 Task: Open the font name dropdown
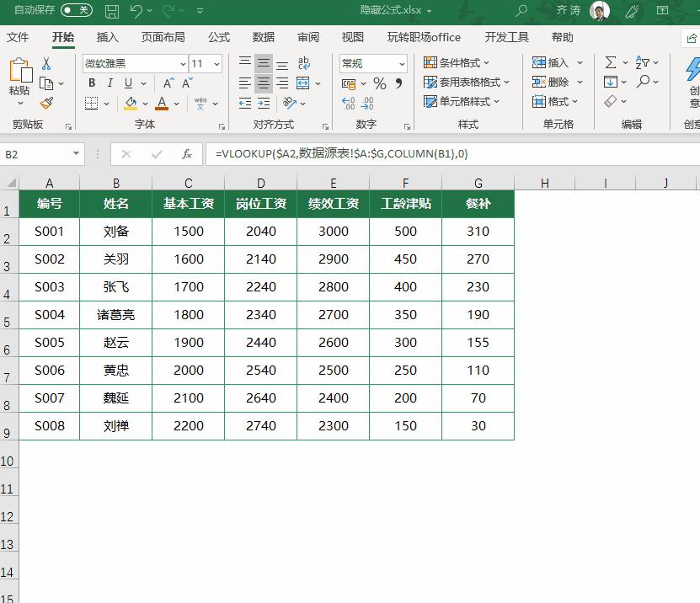tap(184, 63)
